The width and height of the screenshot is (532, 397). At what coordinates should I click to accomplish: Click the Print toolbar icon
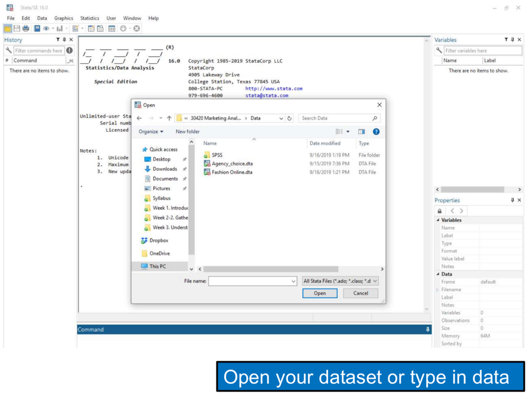pos(26,28)
